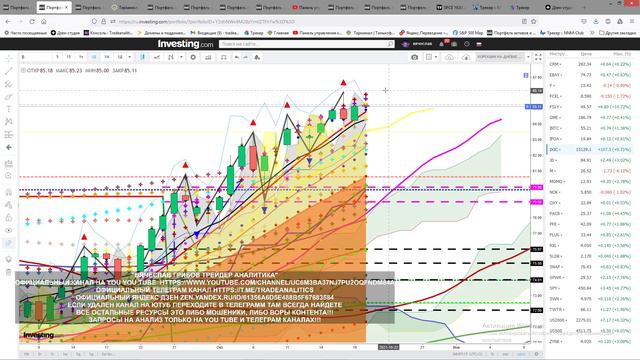Select the chart patterns tool
The height and width of the screenshot is (360, 640).
pyautogui.click(x=9, y=122)
